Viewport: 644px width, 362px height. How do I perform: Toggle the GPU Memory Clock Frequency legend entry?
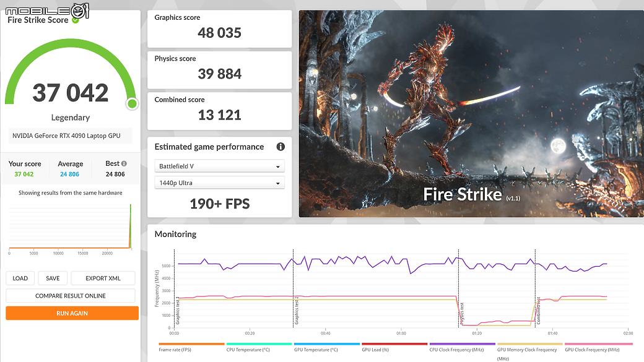pos(530,351)
